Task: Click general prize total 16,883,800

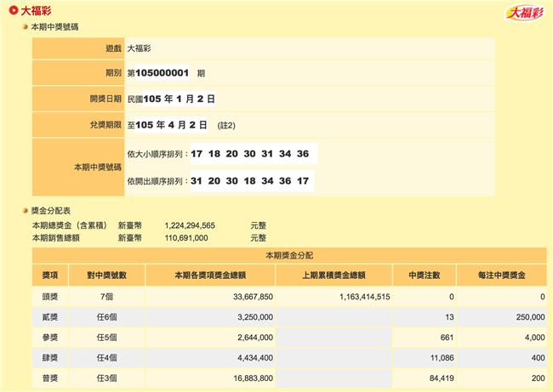Action: 254,378
